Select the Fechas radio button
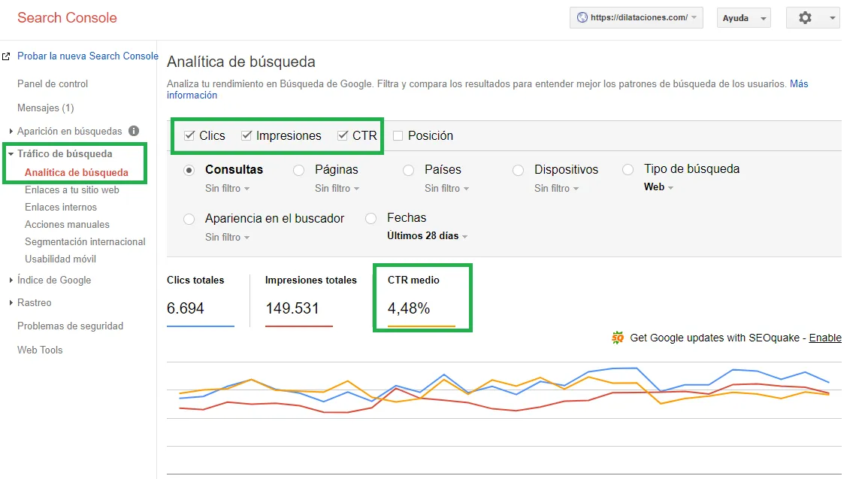The width and height of the screenshot is (868, 479). click(371, 218)
